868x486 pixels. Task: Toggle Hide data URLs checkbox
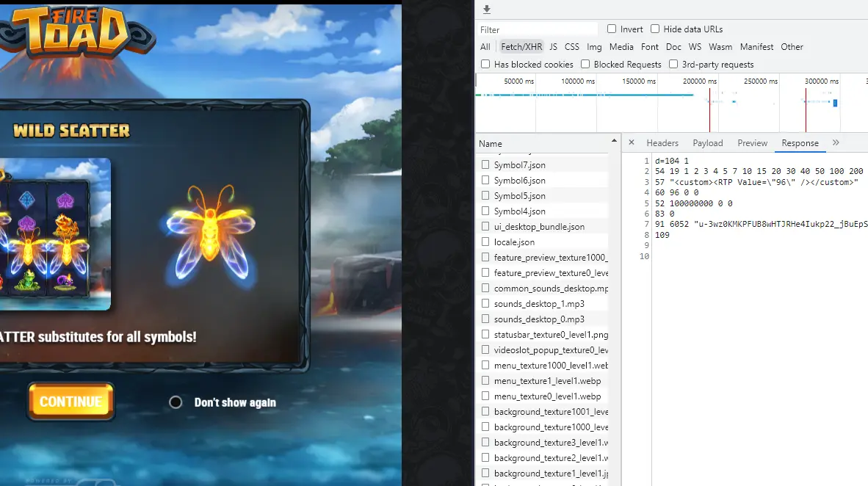(655, 29)
